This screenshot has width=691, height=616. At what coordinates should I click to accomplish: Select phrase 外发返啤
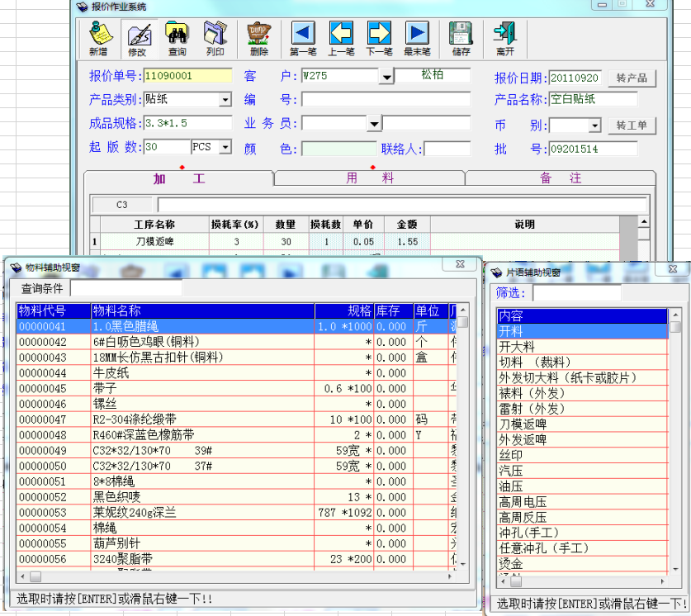tap(583, 440)
